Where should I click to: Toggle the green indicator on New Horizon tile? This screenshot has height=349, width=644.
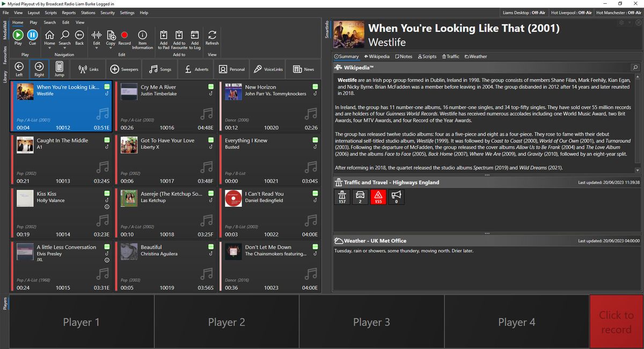point(315,87)
